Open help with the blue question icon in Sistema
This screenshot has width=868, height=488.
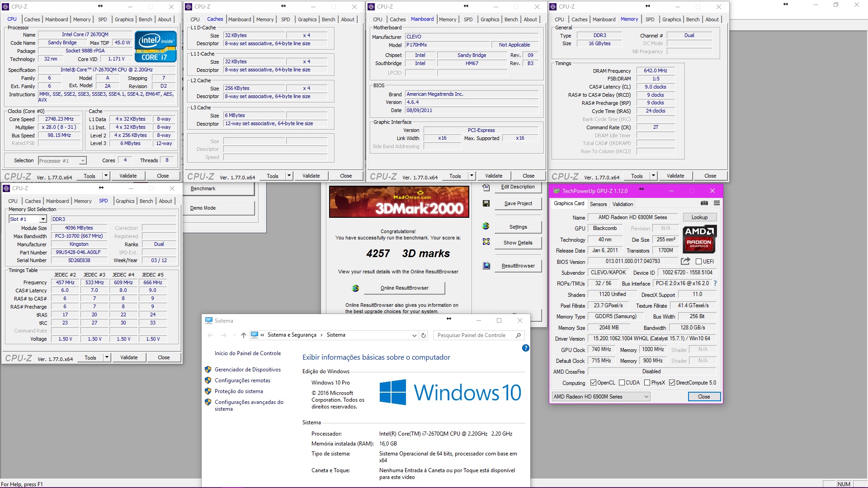(525, 348)
